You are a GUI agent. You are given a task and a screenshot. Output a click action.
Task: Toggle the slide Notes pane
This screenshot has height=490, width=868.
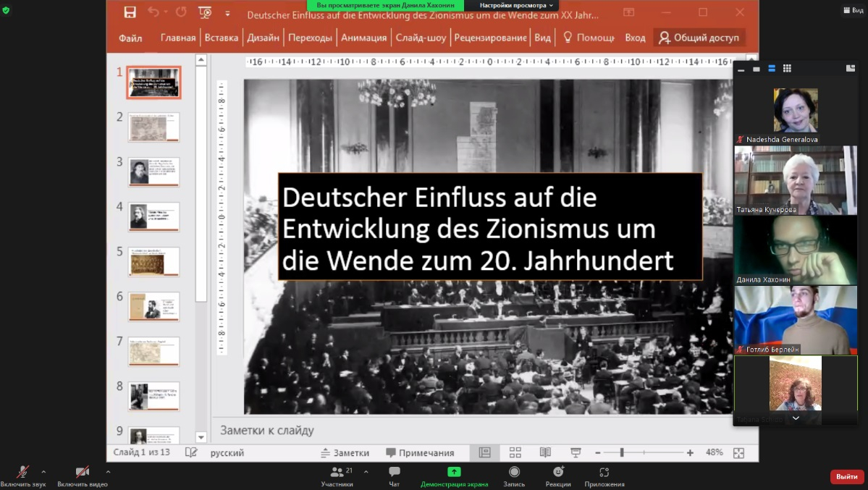tap(345, 452)
